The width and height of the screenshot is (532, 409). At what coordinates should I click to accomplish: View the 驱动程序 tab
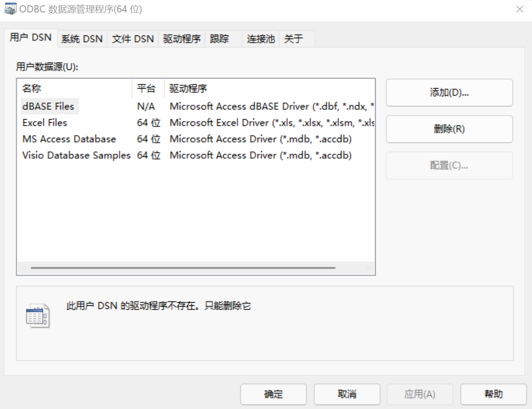(x=181, y=39)
